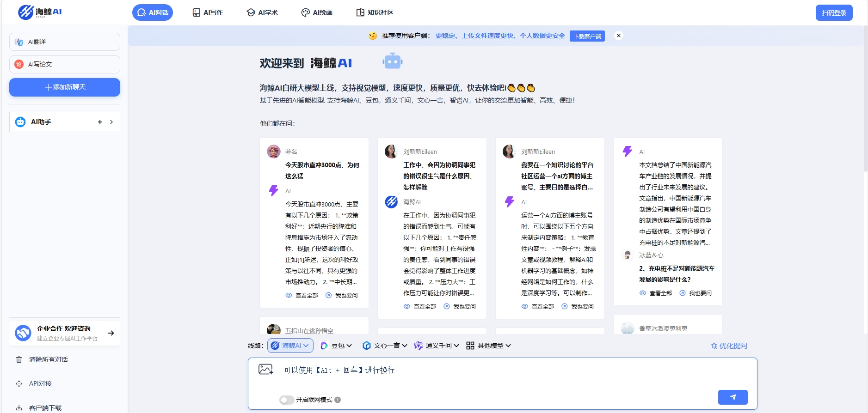Toggle the 开启联网模式 switch
The width and height of the screenshot is (868, 413).
(287, 400)
